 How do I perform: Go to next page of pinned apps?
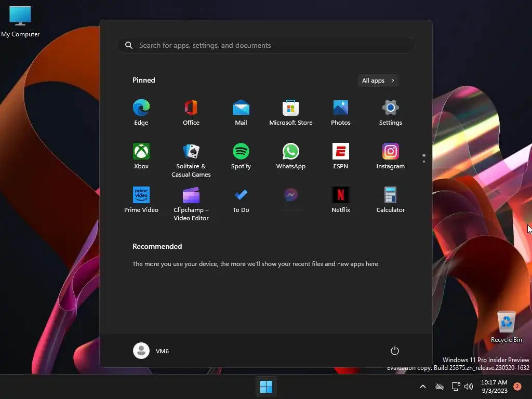(x=424, y=162)
